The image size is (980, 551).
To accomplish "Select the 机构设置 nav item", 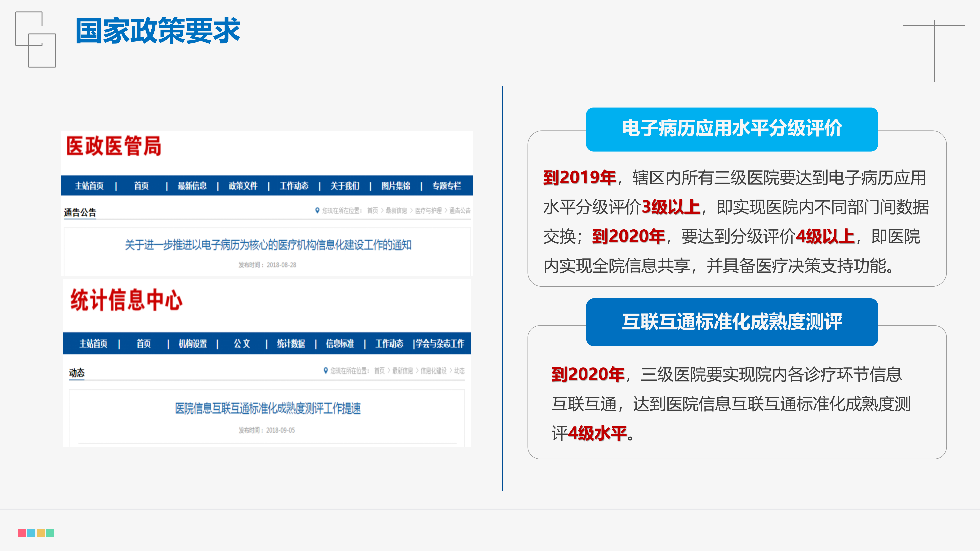I will point(194,345).
